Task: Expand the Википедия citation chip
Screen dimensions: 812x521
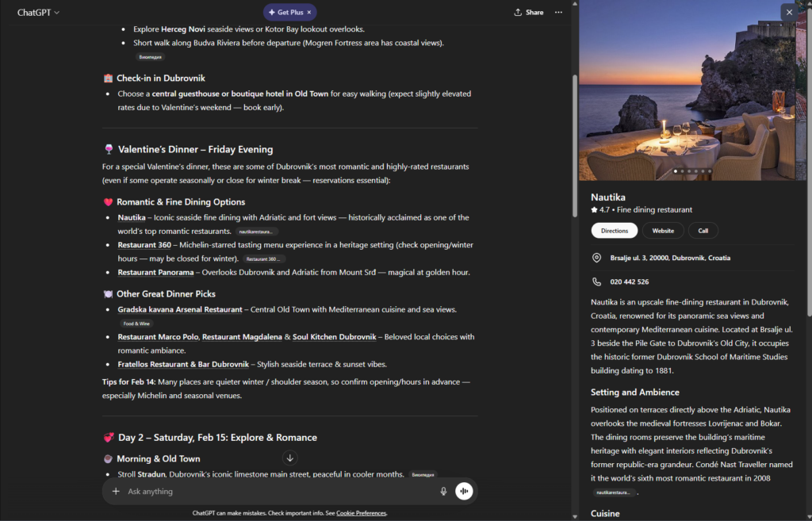Action: [151, 57]
